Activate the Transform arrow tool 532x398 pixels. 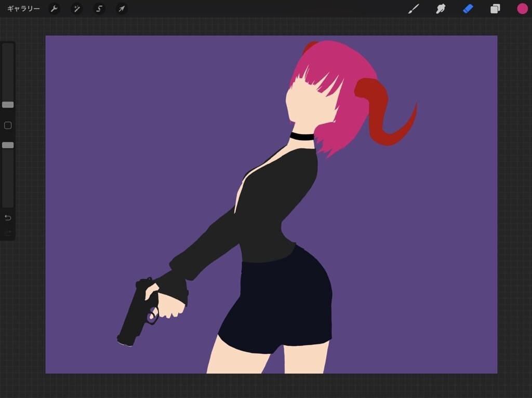coord(122,9)
